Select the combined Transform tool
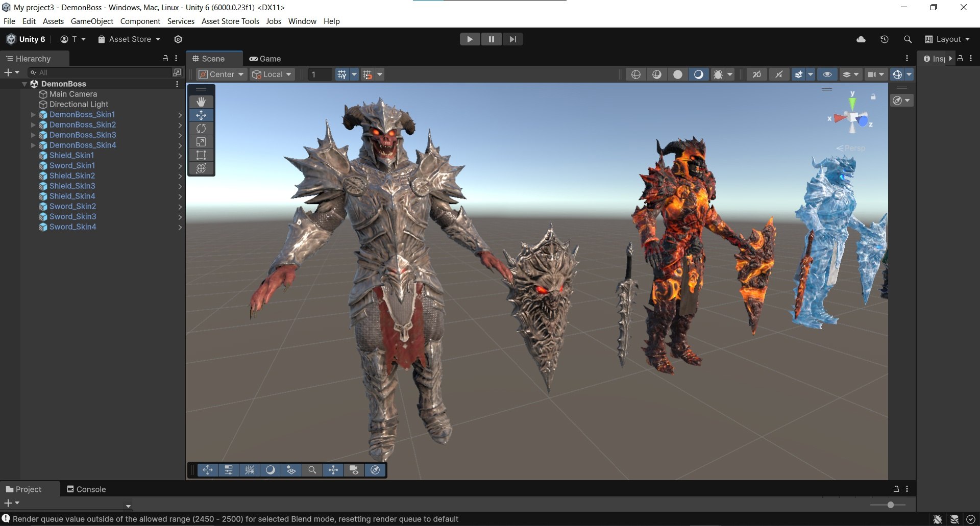 [201, 168]
